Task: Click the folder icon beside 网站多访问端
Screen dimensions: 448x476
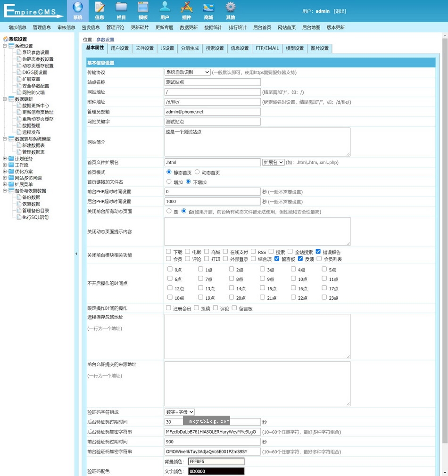Action: [11, 178]
